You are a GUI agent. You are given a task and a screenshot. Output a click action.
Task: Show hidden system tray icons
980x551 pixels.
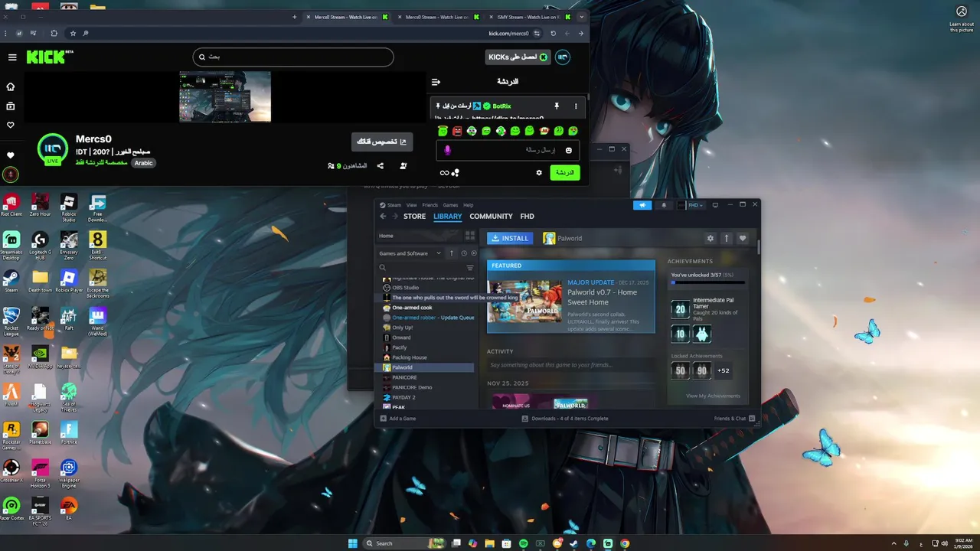(893, 543)
